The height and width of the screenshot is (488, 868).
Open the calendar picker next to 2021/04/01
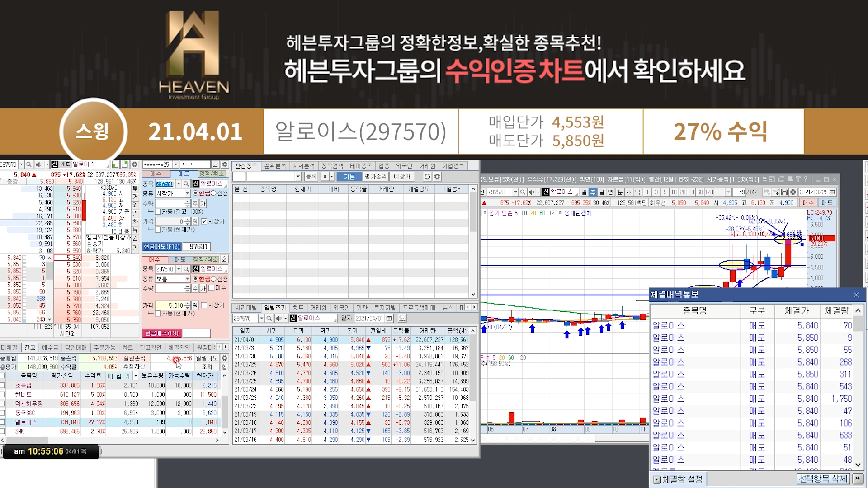tap(389, 319)
